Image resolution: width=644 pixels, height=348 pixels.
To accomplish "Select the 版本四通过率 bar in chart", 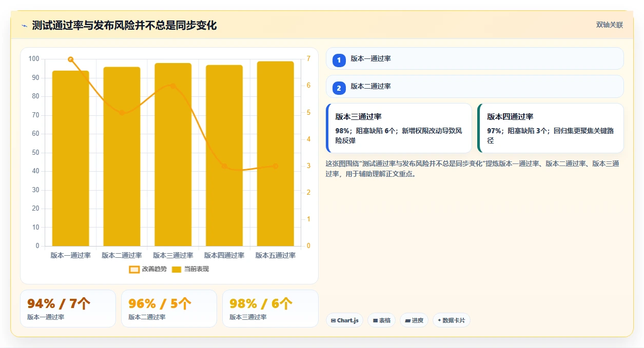I will pyautogui.click(x=224, y=155).
